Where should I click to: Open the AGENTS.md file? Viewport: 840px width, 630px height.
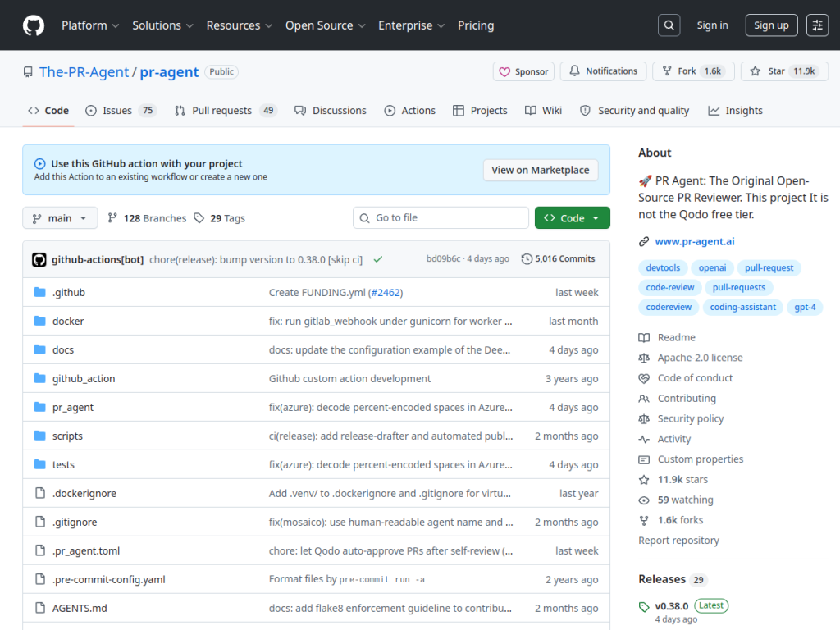point(80,608)
